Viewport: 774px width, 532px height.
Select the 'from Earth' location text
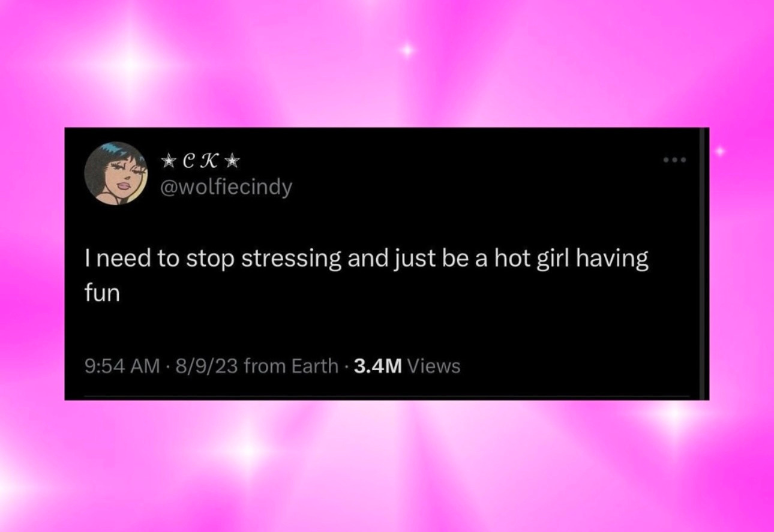point(292,366)
